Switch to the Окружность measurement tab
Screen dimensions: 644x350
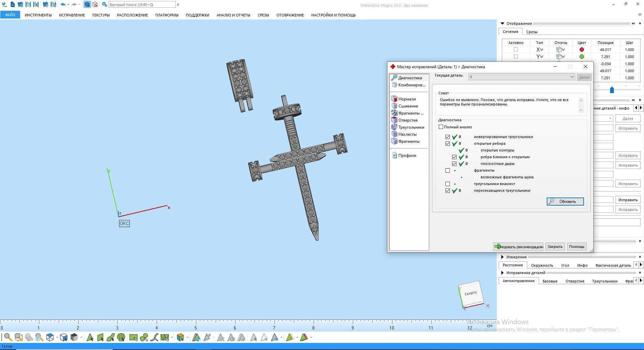point(542,265)
